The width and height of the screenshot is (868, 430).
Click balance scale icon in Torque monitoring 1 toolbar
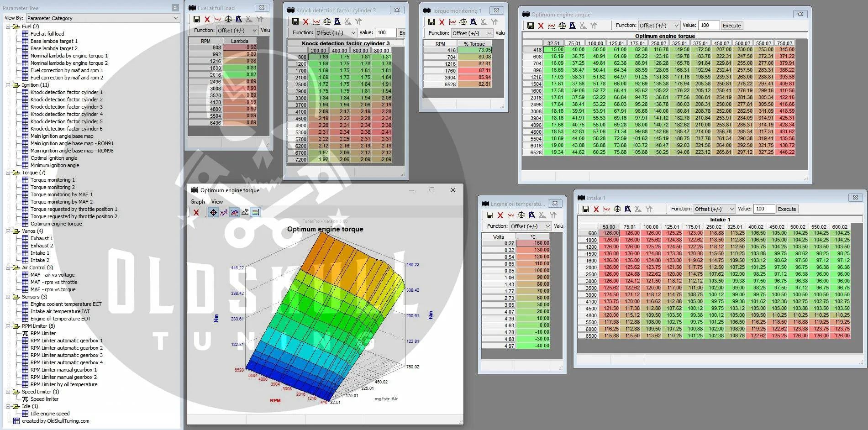coord(463,22)
